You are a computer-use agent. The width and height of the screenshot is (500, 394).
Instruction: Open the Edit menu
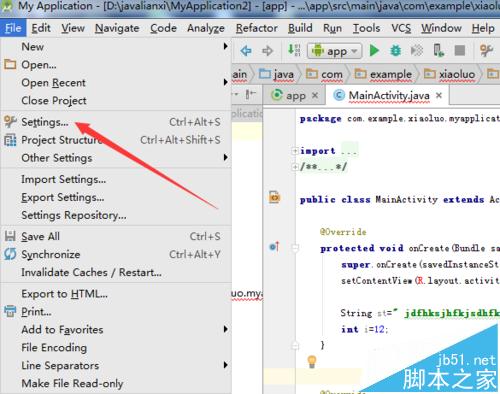point(41,28)
